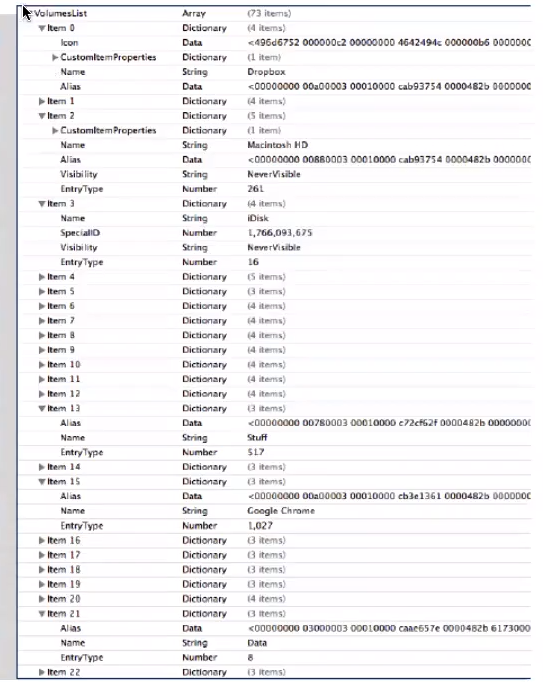This screenshot has width=543, height=682.
Task: Click EntryType value 16
Action: click(253, 262)
